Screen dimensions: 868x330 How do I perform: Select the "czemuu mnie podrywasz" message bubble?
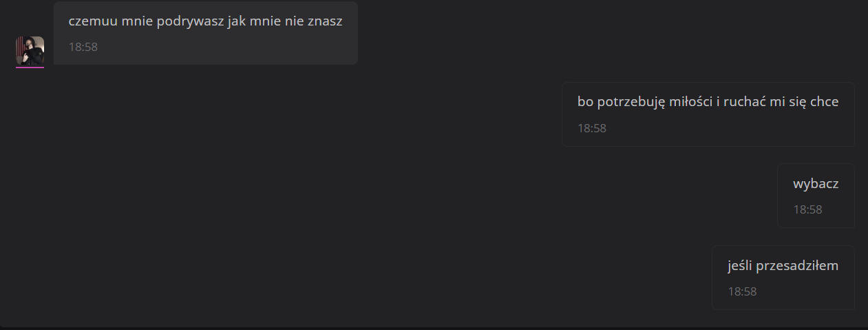pyautogui.click(x=205, y=33)
